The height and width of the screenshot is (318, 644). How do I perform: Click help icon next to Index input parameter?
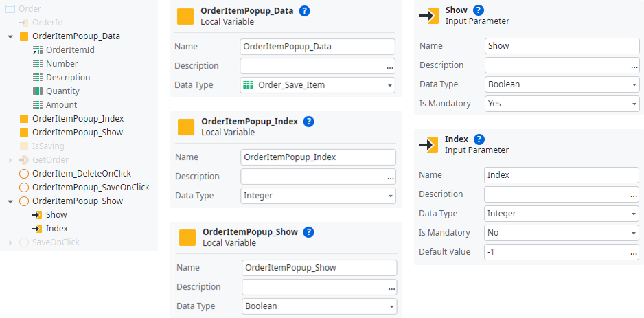(x=479, y=139)
